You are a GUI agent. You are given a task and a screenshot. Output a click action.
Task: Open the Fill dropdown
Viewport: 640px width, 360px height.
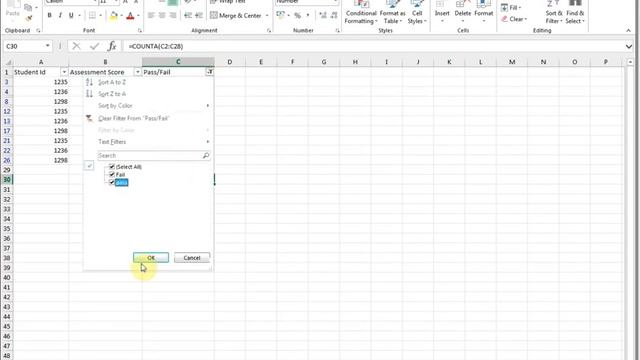click(512, 7)
